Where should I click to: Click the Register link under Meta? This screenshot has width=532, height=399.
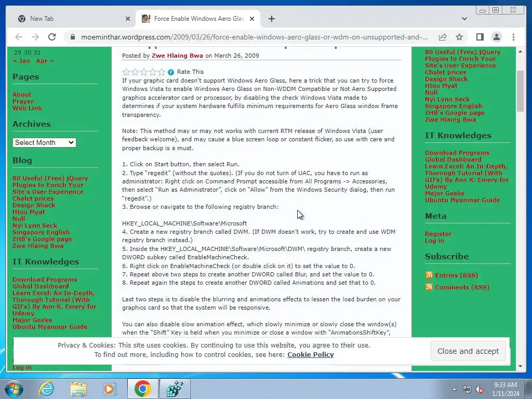click(438, 234)
